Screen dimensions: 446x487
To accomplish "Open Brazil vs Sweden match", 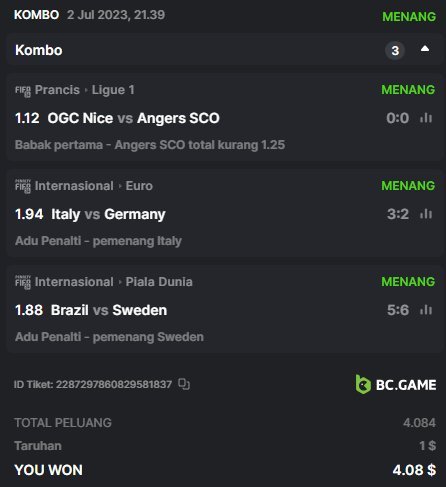I will [109, 310].
